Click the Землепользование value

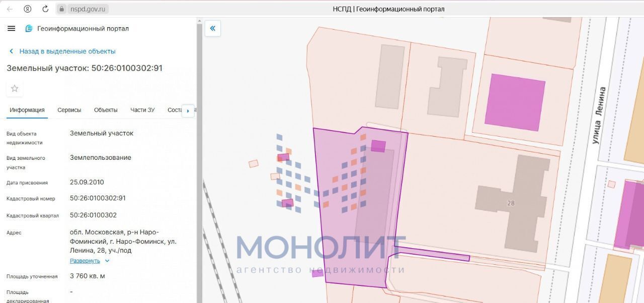tap(101, 157)
